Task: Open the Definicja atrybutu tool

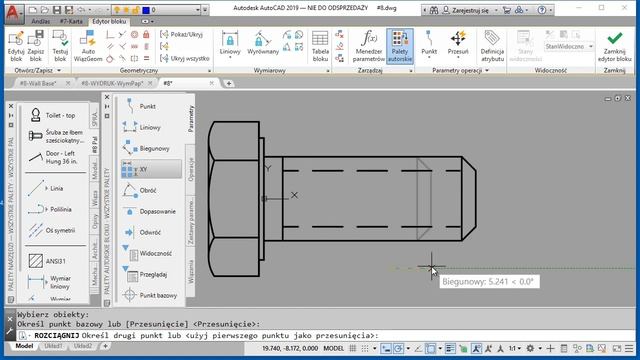Action: [492, 46]
